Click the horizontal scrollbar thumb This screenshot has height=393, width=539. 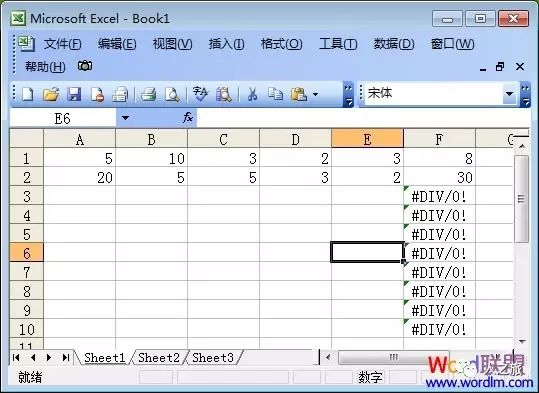(x=393, y=357)
